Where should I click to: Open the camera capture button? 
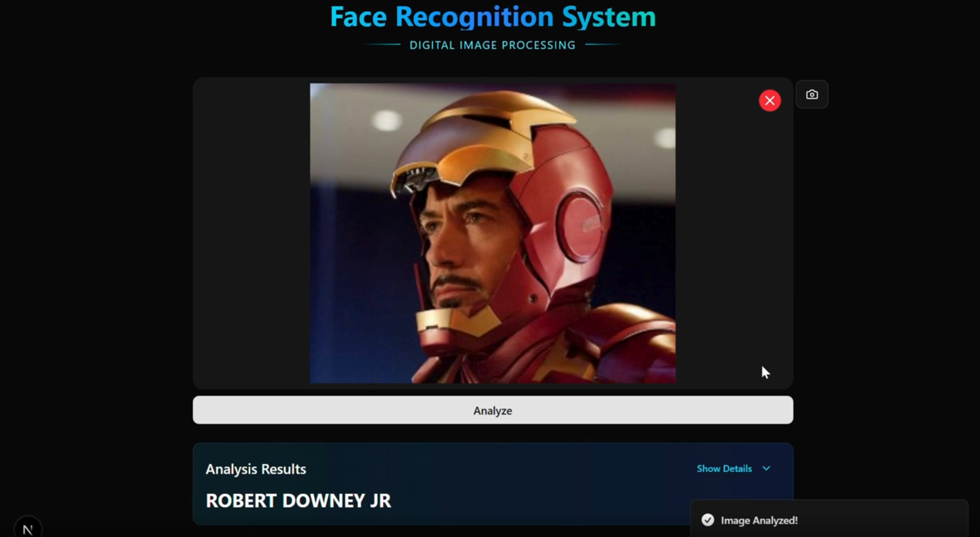812,94
